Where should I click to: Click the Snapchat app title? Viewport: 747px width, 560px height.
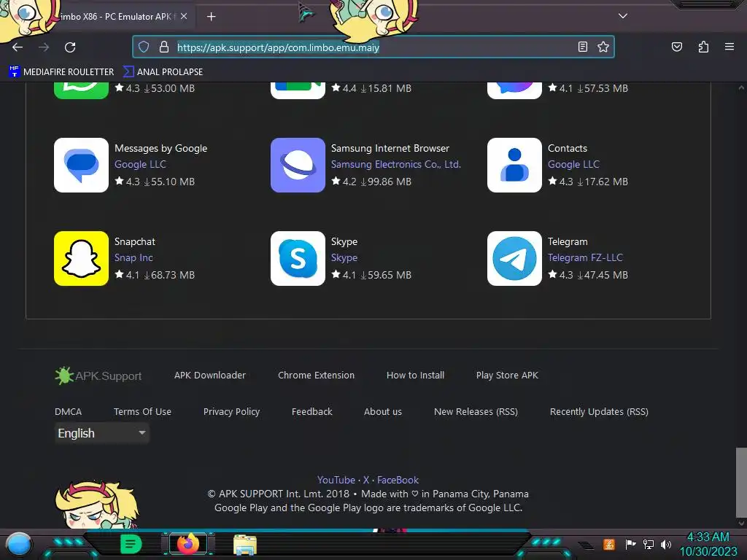135,241
